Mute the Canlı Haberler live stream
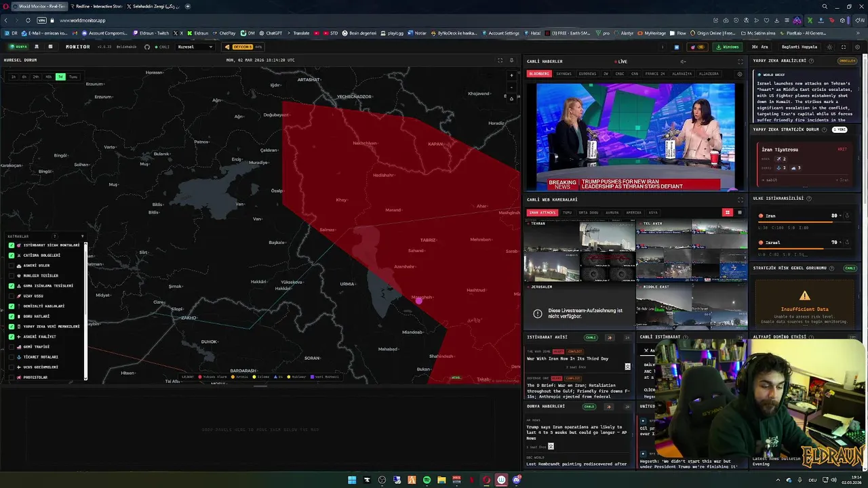This screenshot has width=868, height=488. tap(683, 62)
